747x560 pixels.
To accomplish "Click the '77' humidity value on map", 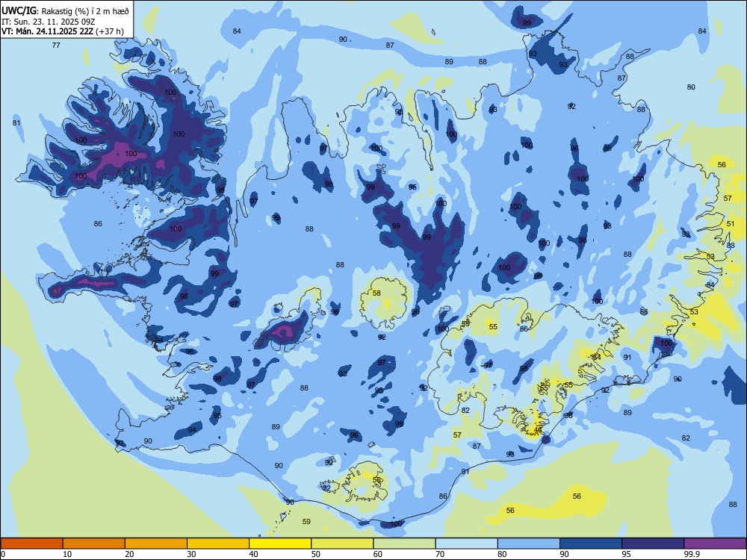I will pos(56,46).
